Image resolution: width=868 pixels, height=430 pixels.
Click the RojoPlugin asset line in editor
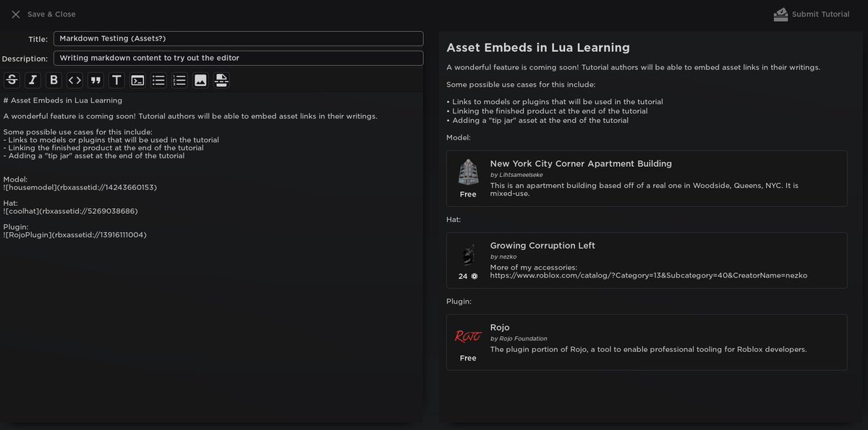75,235
